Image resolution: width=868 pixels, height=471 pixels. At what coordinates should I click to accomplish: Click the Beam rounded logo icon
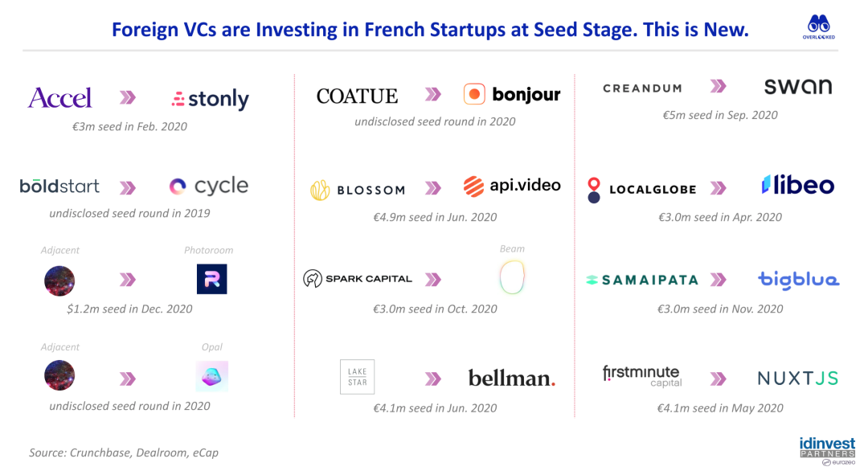tap(512, 276)
